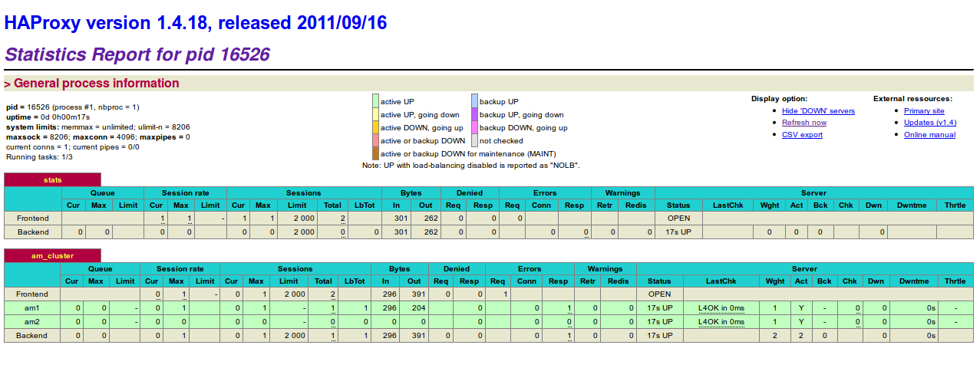Open the Online manual link

coord(929,135)
